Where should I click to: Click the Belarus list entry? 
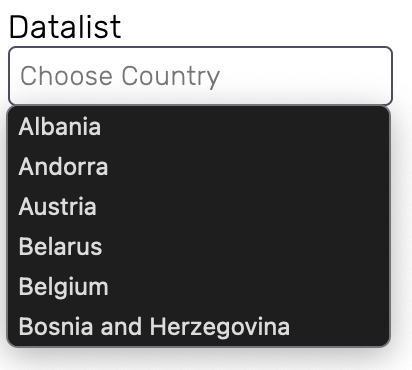198,247
